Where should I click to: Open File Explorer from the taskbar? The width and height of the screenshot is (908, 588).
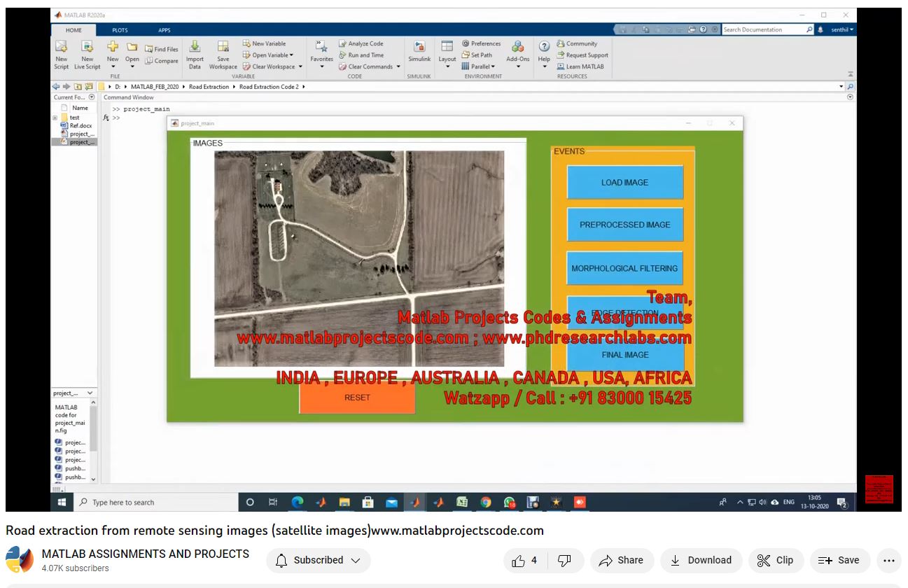click(x=344, y=502)
